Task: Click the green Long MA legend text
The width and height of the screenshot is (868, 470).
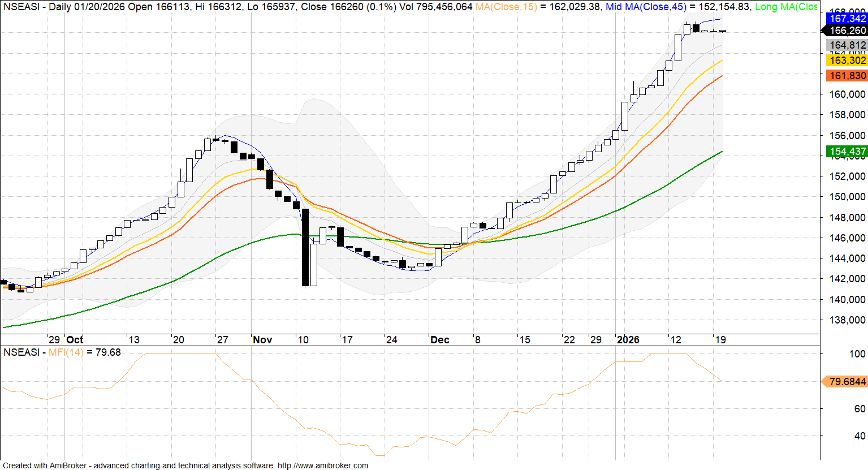Action: pos(786,7)
